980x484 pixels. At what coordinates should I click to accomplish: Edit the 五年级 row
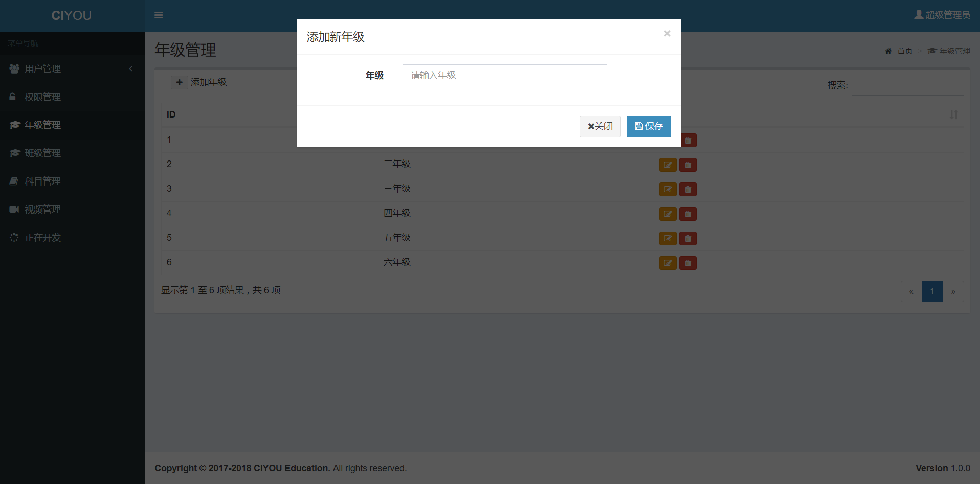coord(668,239)
